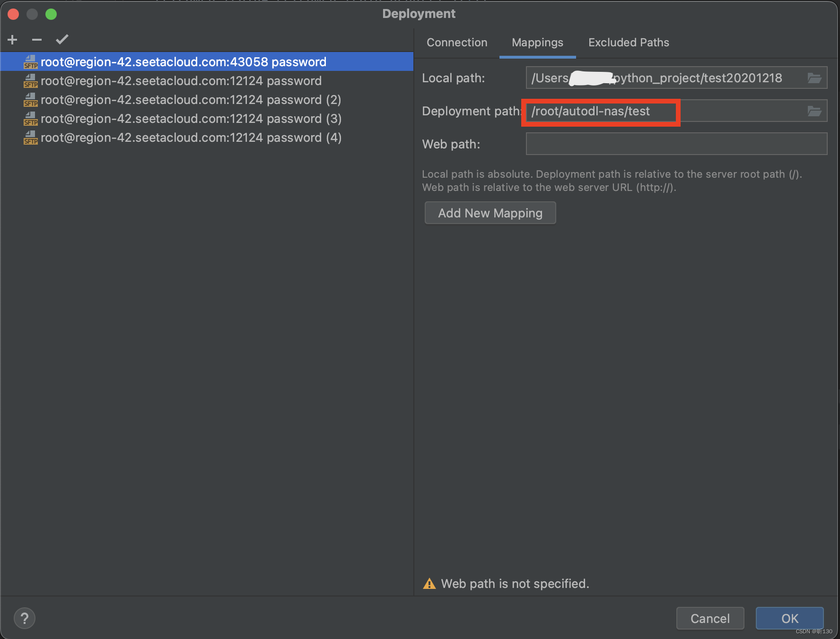Image resolution: width=840 pixels, height=639 pixels.
Task: Click the Local path text field
Action: click(x=675, y=78)
